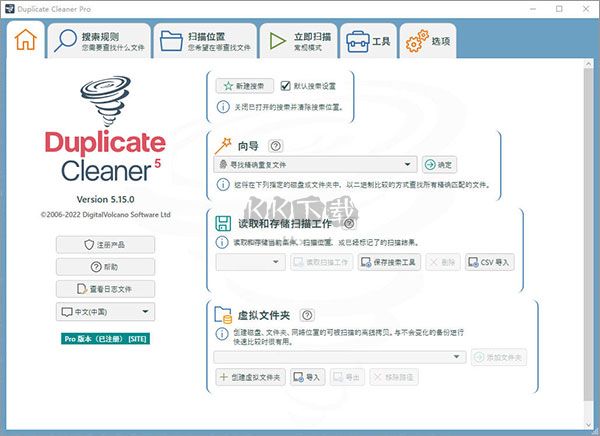Image resolution: width=600 pixels, height=436 pixels.
Task: Click 创建虚拟文件夹 button
Action: [x=250, y=377]
